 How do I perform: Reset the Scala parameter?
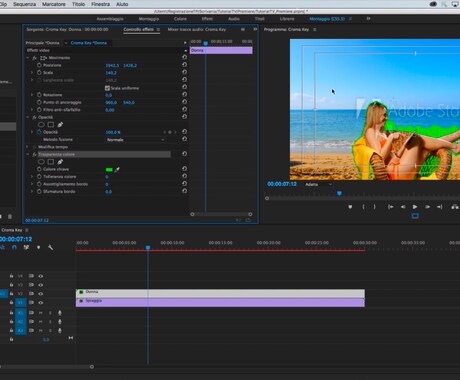(184, 72)
